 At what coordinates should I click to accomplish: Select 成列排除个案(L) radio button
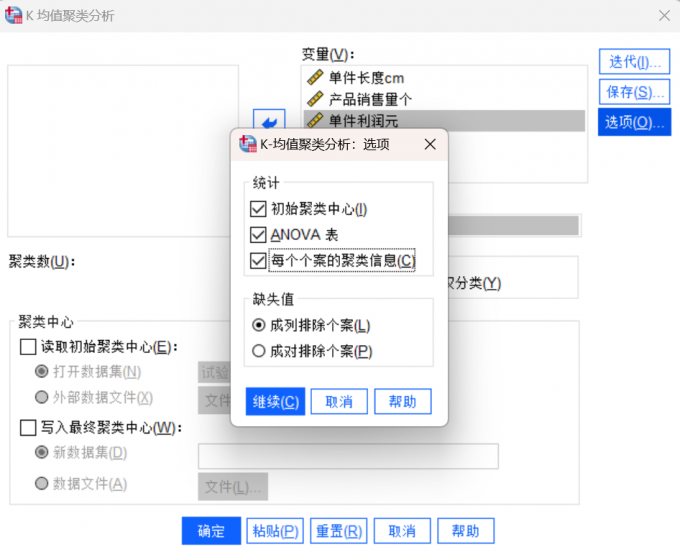(x=258, y=325)
